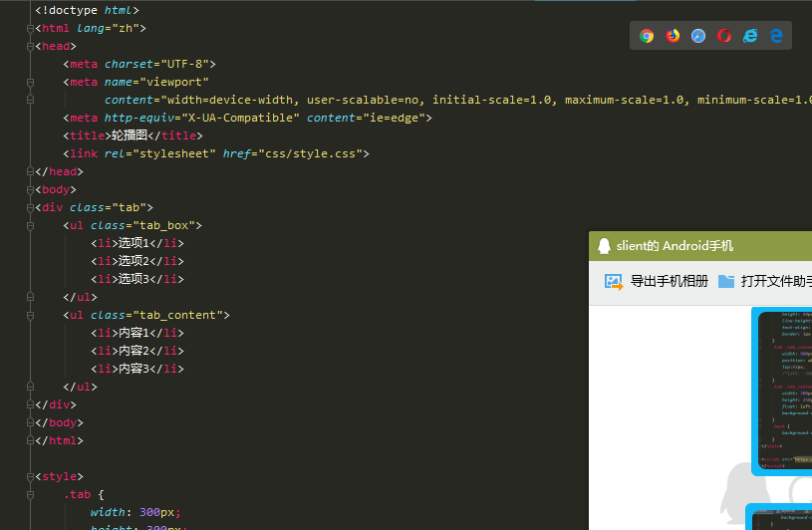Click the stylesheet rel value
This screenshot has width=812, height=530.
(x=174, y=153)
